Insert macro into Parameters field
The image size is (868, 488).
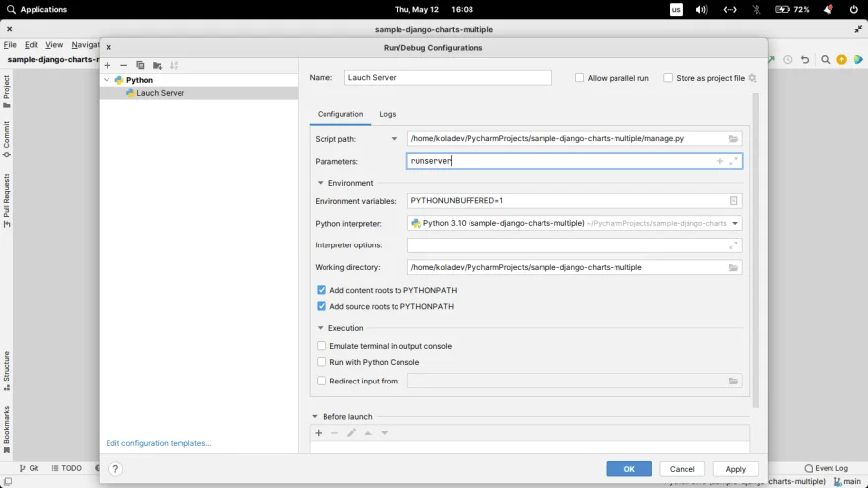tap(720, 161)
